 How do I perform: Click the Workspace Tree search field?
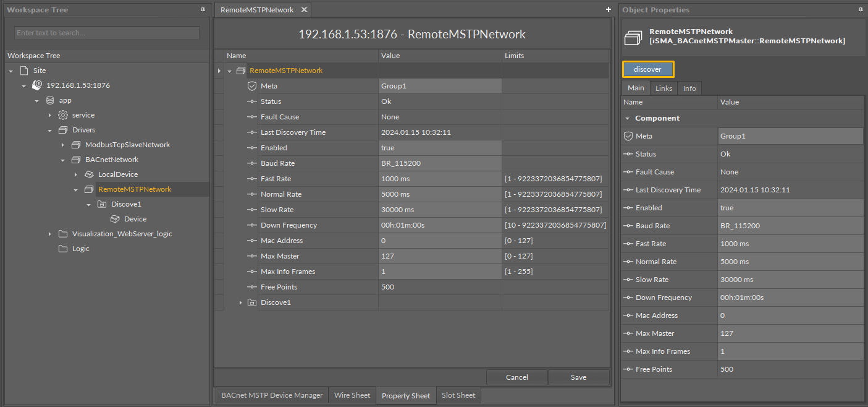point(106,33)
